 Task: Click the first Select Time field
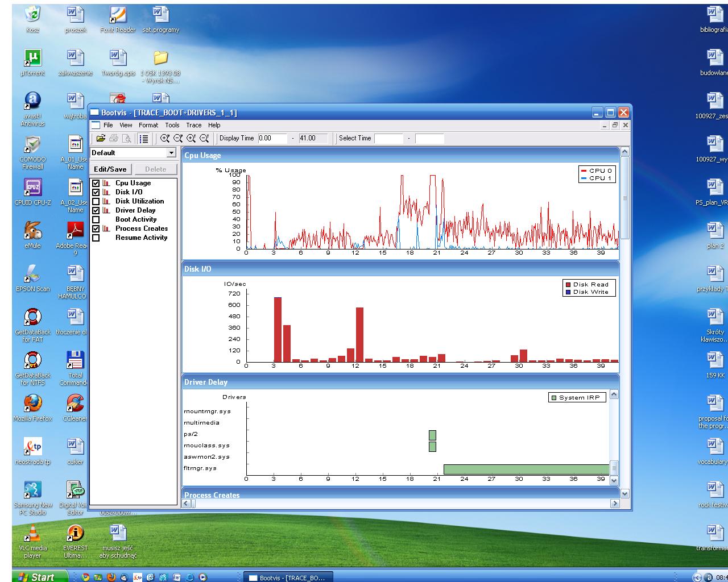(388, 138)
